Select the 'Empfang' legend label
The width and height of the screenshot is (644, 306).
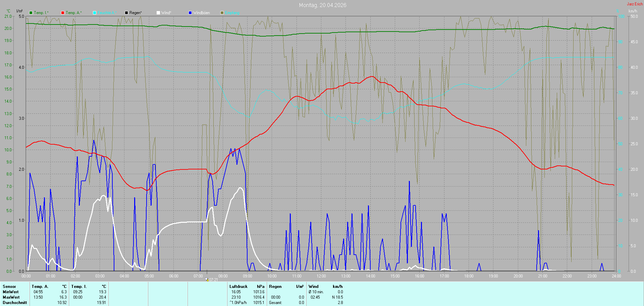[x=232, y=13]
